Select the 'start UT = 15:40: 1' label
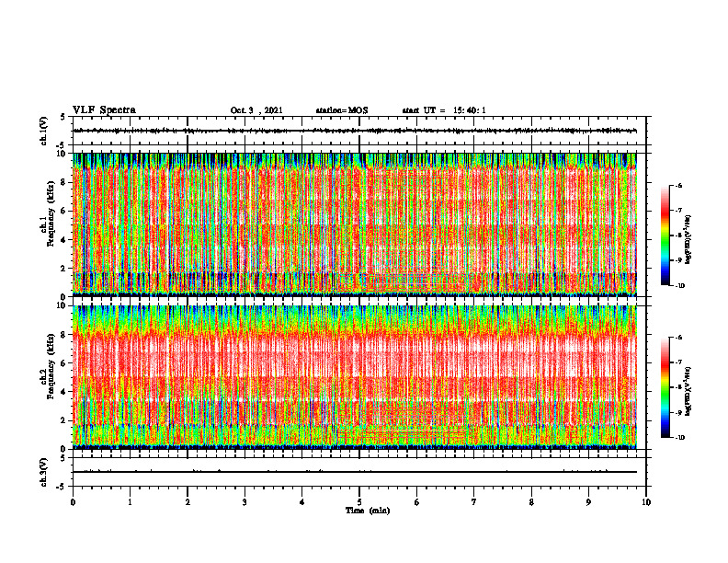This screenshot has width=728, height=563. click(x=444, y=110)
